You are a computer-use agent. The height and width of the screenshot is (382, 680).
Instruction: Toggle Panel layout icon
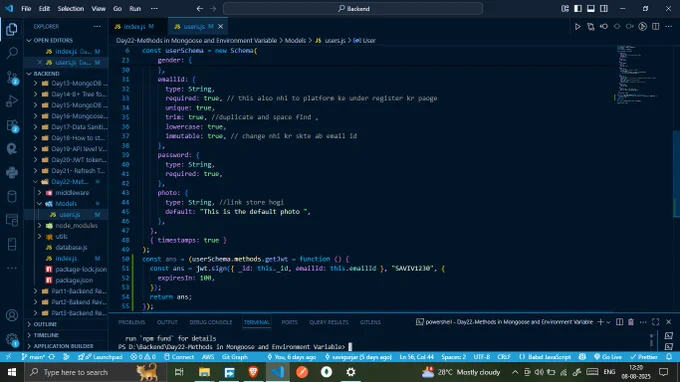(591, 9)
